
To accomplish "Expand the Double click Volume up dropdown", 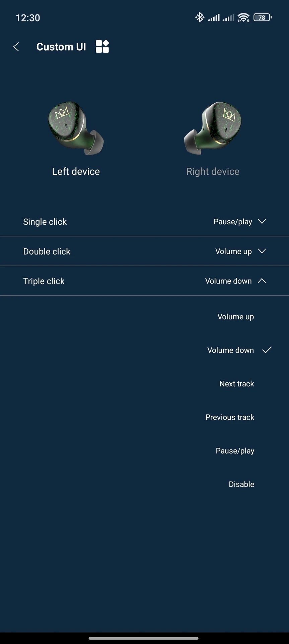I will pyautogui.click(x=240, y=251).
